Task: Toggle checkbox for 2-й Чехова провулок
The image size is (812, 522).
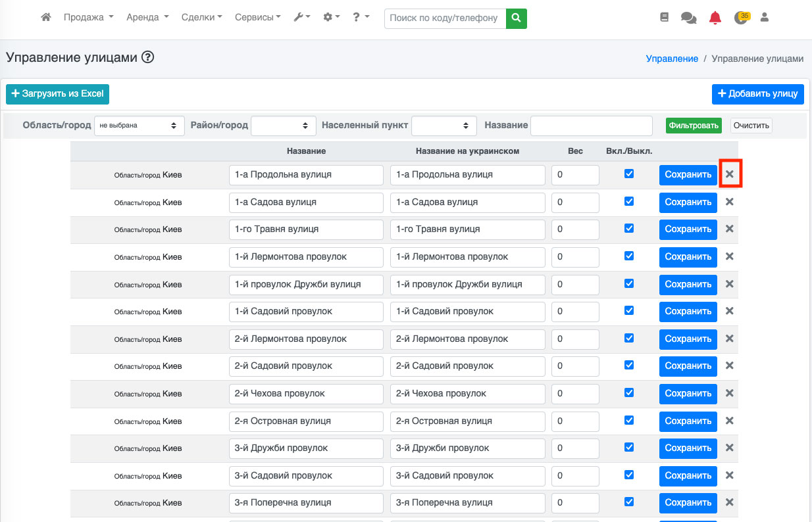Action: (629, 392)
